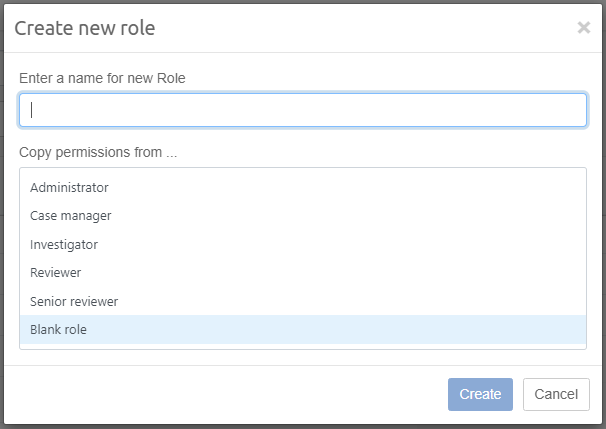Click the header bar left of the X
Viewport: 606px width, 429px height.
[400, 28]
